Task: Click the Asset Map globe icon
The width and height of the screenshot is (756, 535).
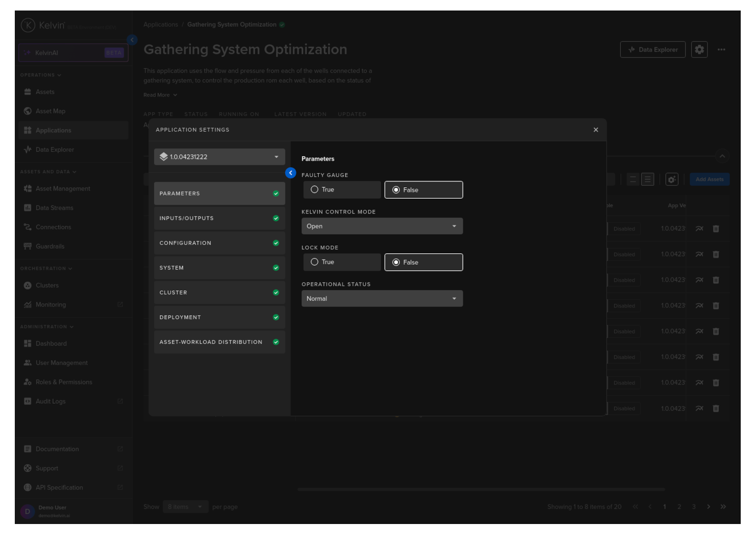Action: coord(28,111)
